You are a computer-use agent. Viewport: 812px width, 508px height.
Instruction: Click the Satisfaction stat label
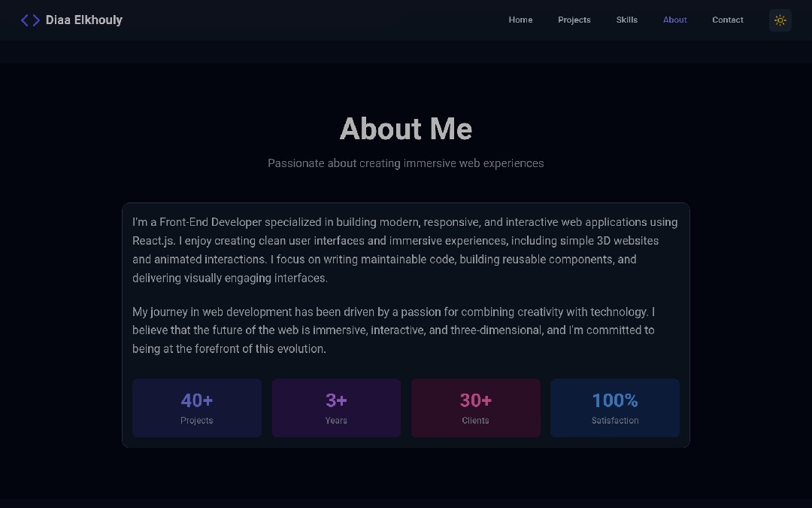click(614, 421)
